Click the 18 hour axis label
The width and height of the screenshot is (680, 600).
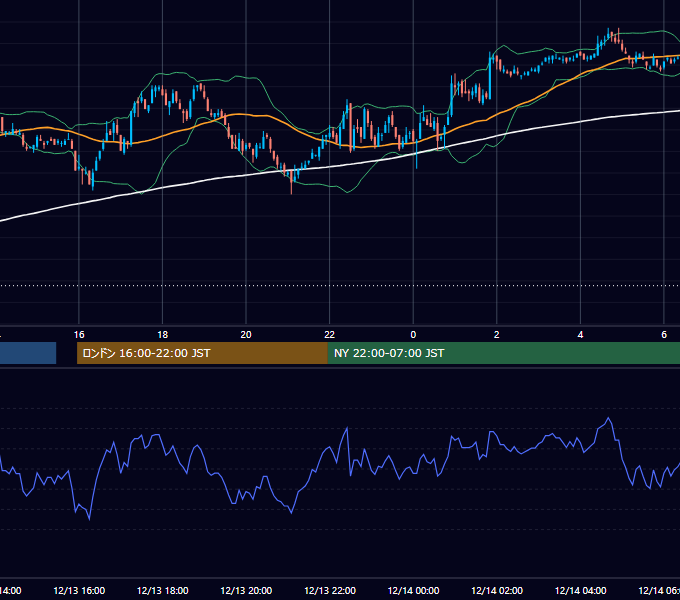pos(162,335)
